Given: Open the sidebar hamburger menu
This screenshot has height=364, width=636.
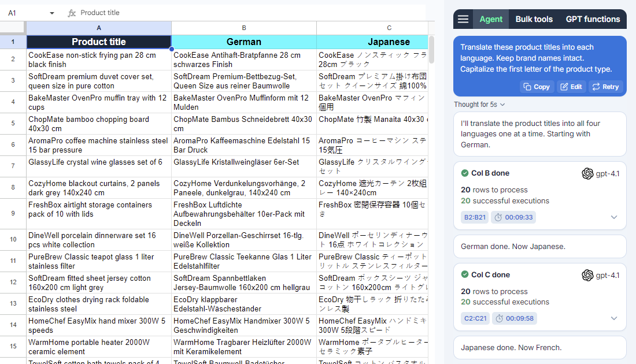Looking at the screenshot, I should pos(463,19).
